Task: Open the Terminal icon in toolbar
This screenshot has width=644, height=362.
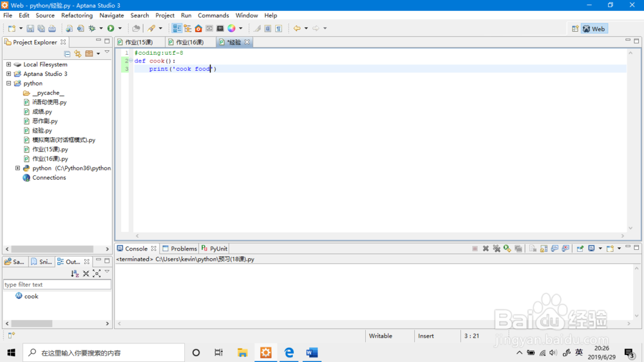Action: click(220, 28)
